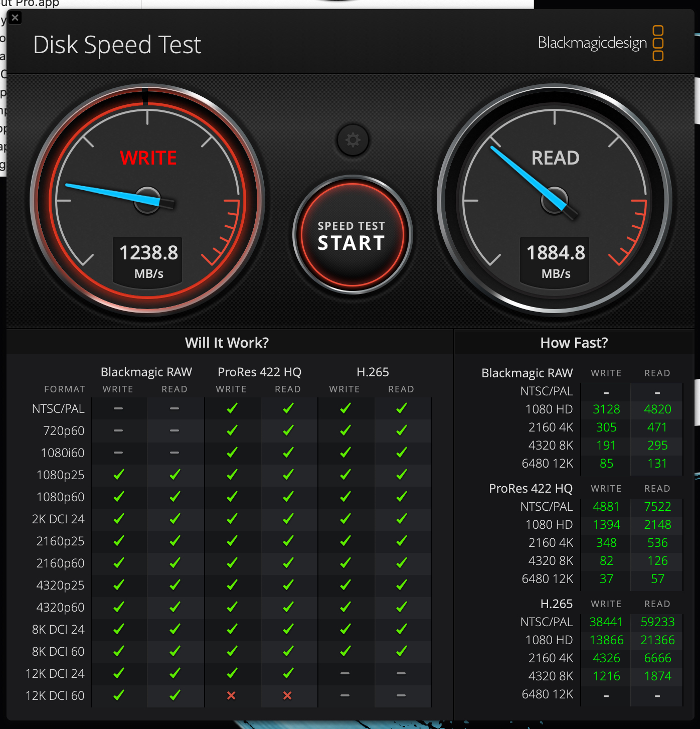Click the ProRes read checkmark for 12K DCI 24

pos(288,673)
